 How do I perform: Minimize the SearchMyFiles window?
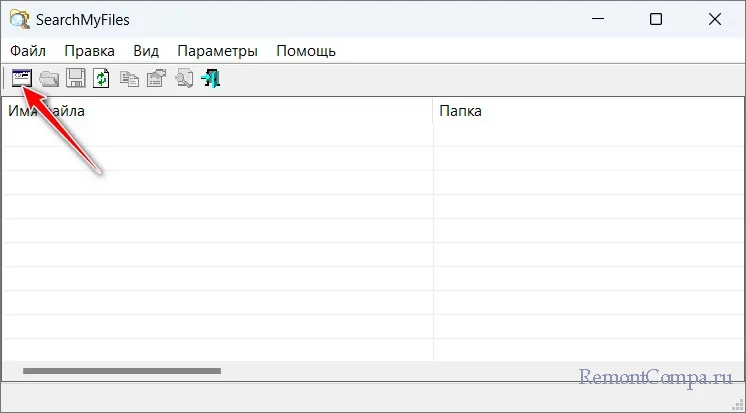coord(597,18)
